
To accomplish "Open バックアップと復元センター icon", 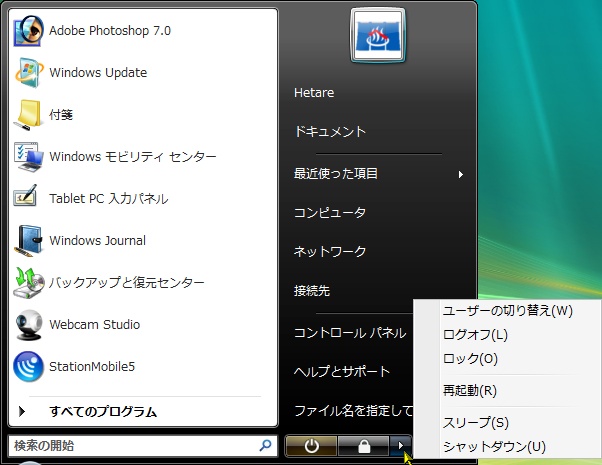I will coord(28,283).
